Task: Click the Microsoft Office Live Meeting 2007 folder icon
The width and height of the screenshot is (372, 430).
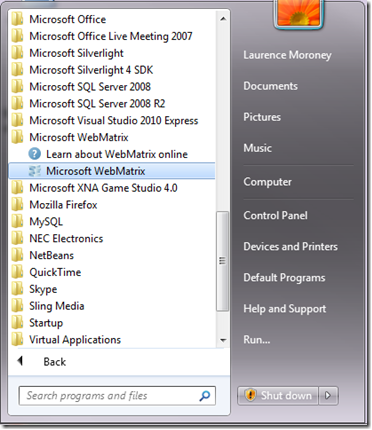Action: click(x=17, y=36)
